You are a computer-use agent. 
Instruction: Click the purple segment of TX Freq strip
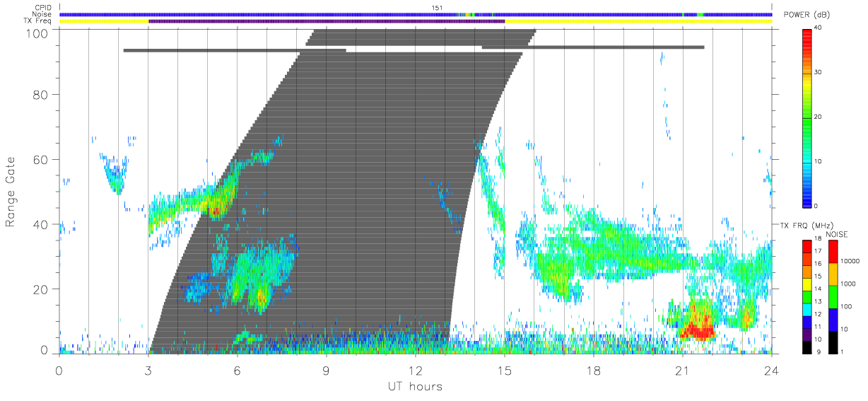tap(327, 21)
